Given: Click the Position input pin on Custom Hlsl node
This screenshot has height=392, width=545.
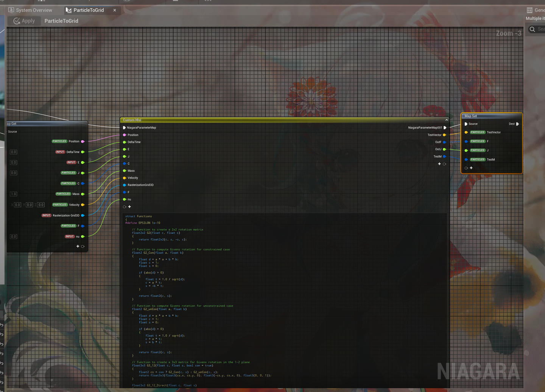Looking at the screenshot, I should pos(125,135).
